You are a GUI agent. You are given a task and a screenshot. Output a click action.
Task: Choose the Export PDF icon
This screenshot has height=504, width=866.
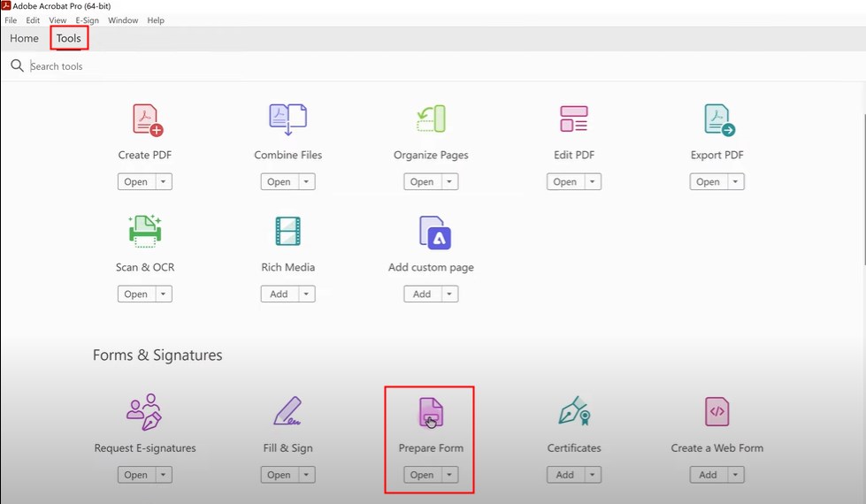717,120
